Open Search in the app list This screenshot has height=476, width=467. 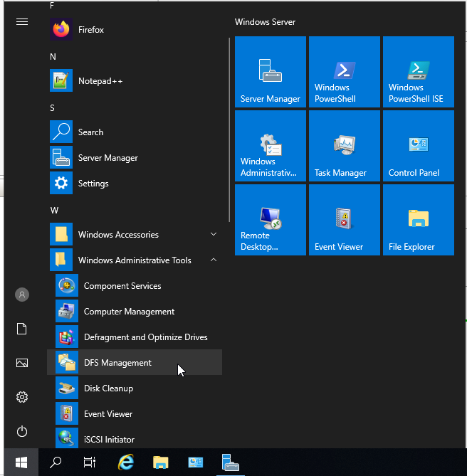coord(135,132)
